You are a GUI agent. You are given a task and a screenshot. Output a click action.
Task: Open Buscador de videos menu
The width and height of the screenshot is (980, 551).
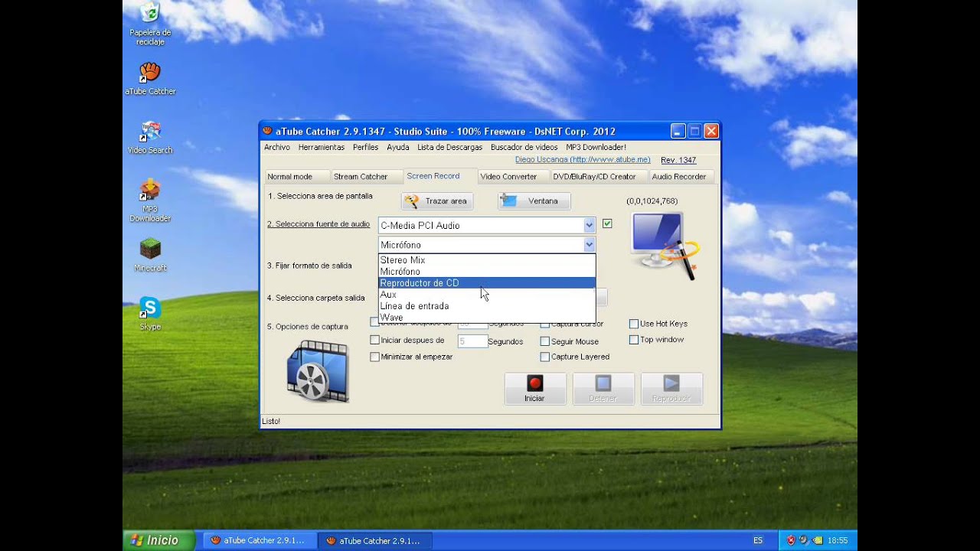(x=524, y=147)
